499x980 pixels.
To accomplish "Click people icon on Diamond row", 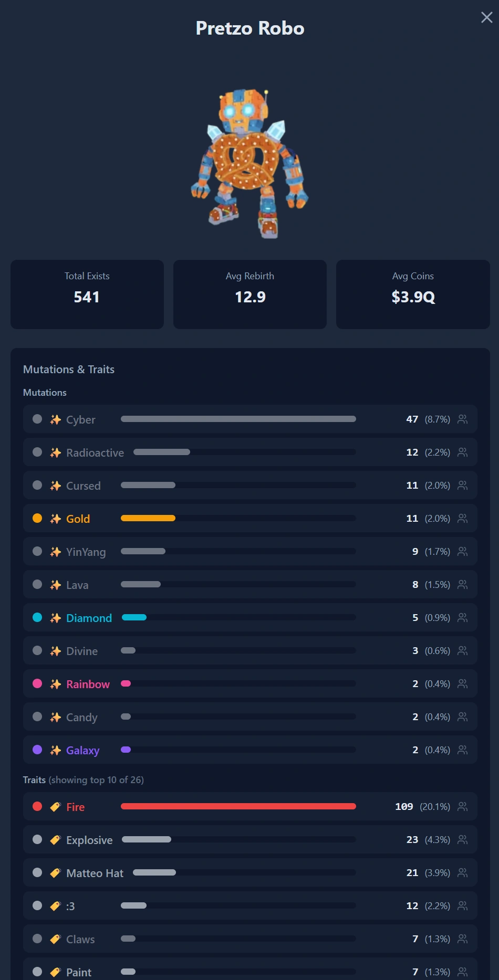I will (x=462, y=617).
